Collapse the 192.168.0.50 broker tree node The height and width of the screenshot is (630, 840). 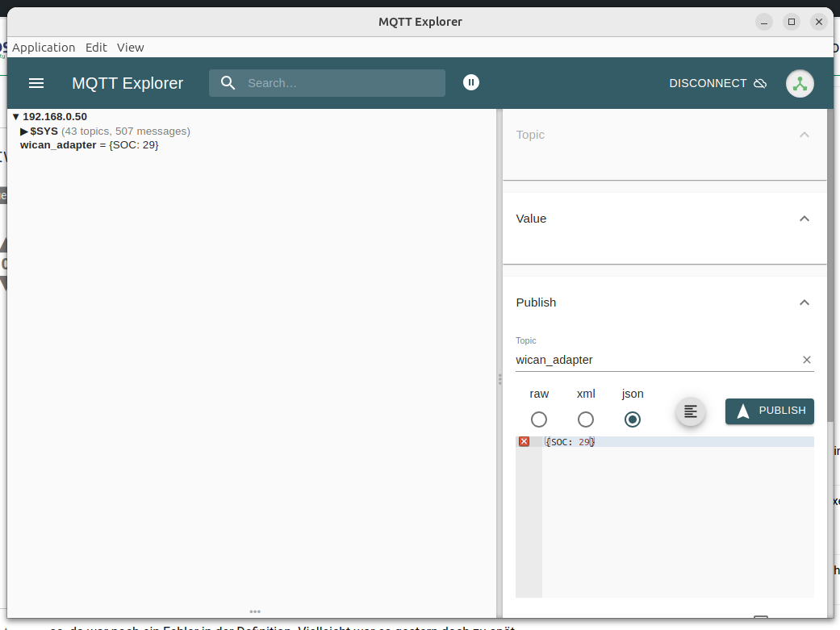click(16, 117)
